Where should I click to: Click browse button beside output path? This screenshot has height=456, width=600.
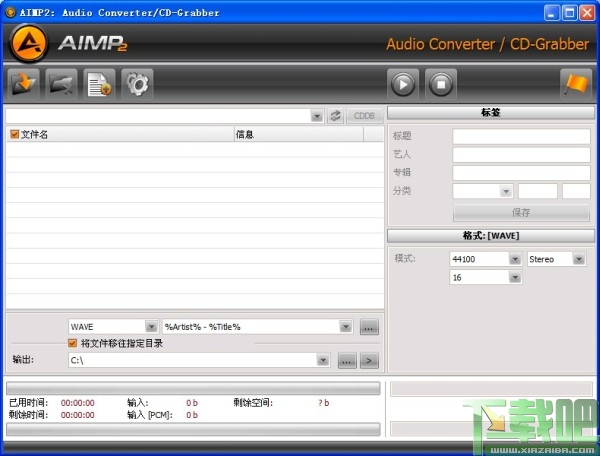(x=347, y=361)
